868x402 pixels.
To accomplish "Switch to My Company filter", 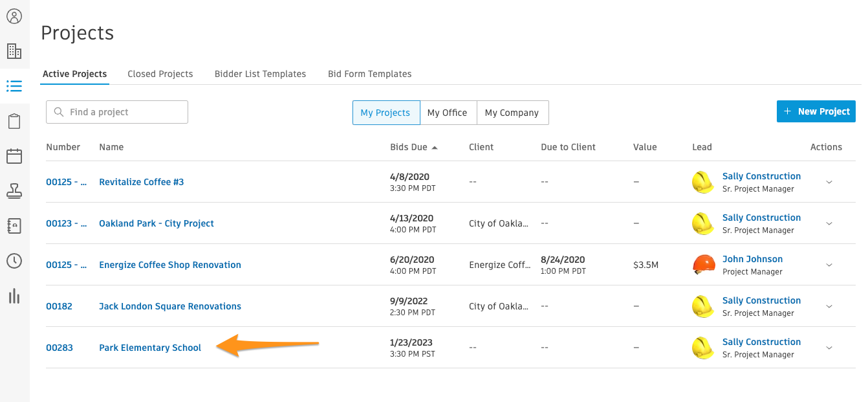I will (x=512, y=113).
